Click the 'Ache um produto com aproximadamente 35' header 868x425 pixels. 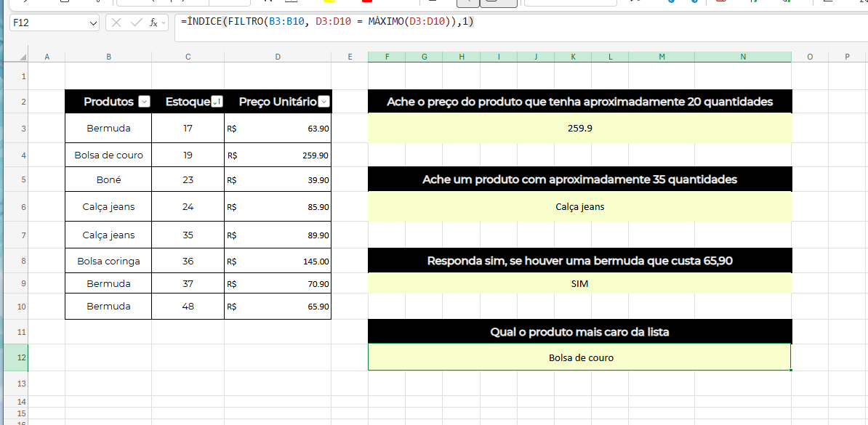tap(579, 180)
